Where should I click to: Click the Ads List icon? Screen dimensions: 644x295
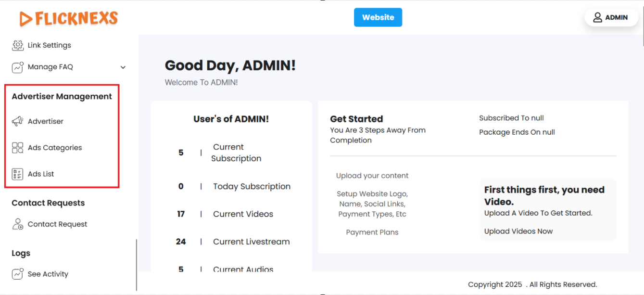coord(18,174)
